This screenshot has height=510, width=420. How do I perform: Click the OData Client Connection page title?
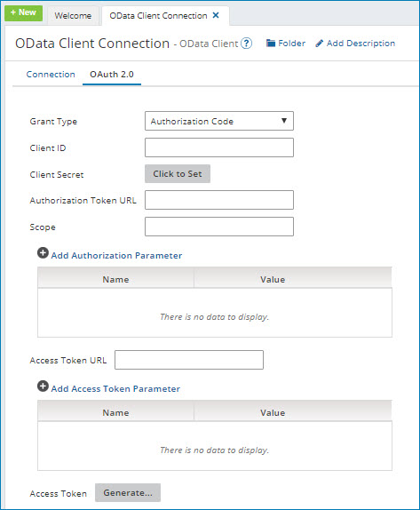(92, 44)
